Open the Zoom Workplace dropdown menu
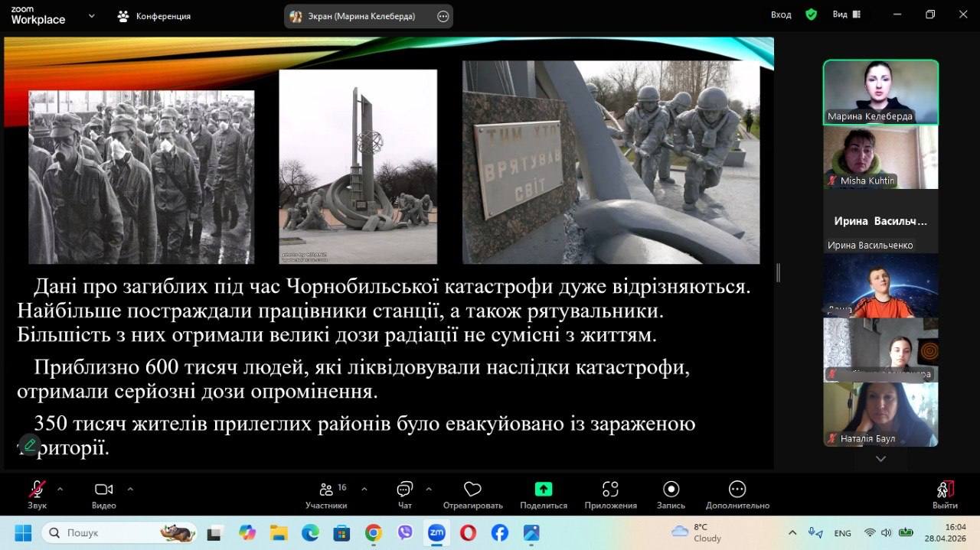Viewport: 980px width, 550px height. [92, 15]
